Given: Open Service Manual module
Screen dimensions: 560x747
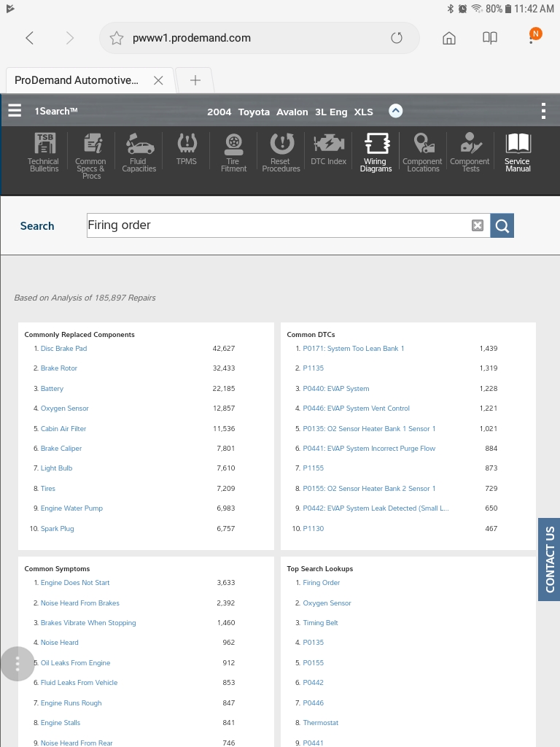Looking at the screenshot, I should (518, 152).
